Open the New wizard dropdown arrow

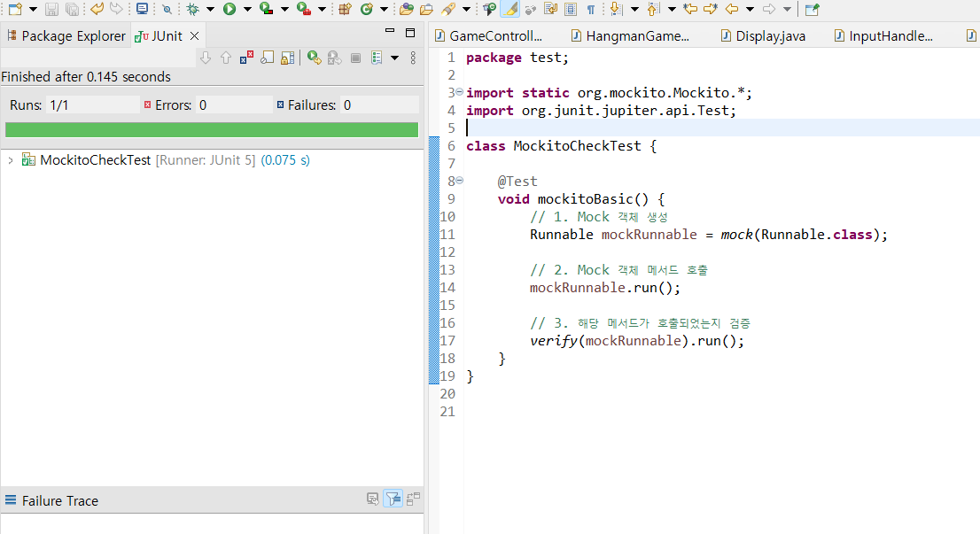coord(33,10)
